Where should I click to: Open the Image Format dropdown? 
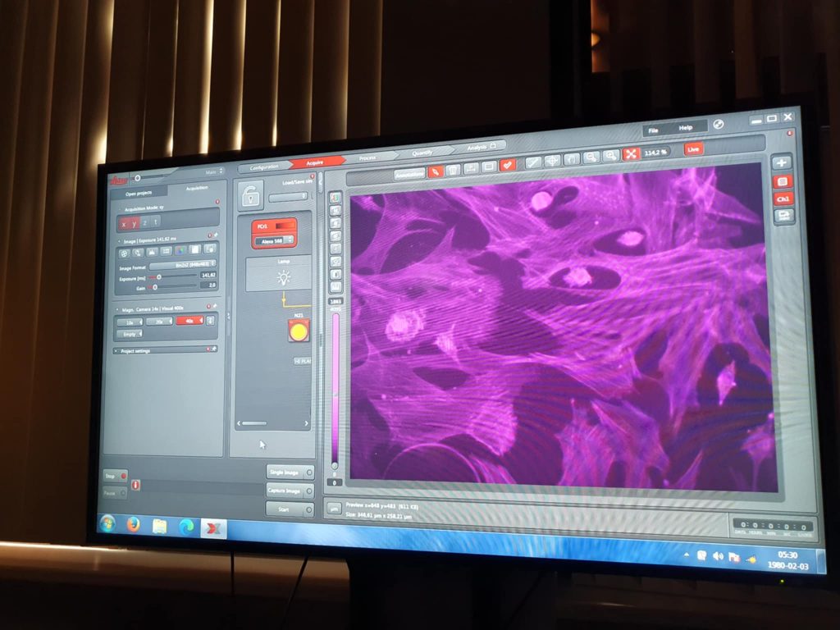[183, 265]
